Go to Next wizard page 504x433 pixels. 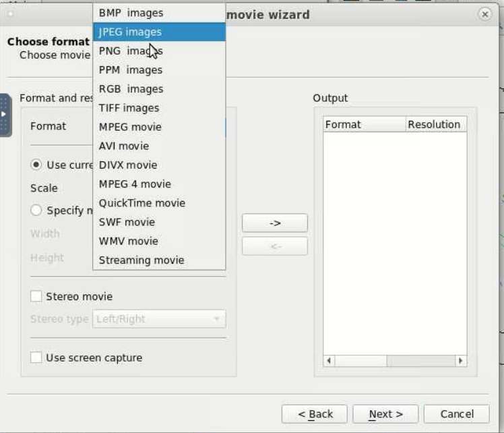click(385, 414)
